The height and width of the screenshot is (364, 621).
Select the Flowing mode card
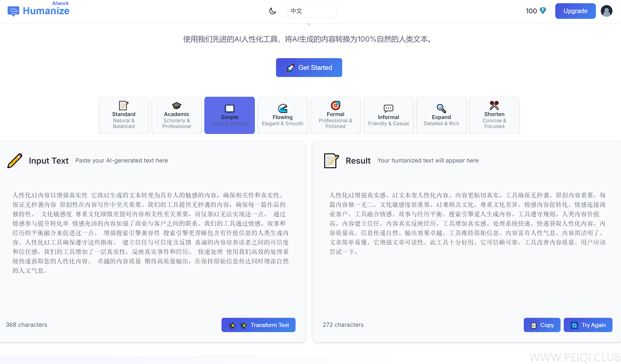point(283,115)
